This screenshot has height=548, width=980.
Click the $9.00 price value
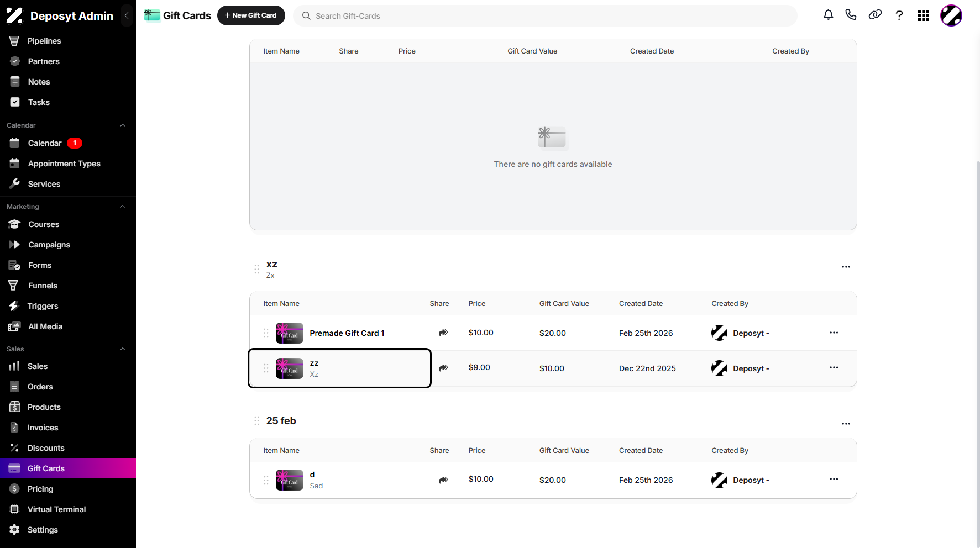pos(479,367)
